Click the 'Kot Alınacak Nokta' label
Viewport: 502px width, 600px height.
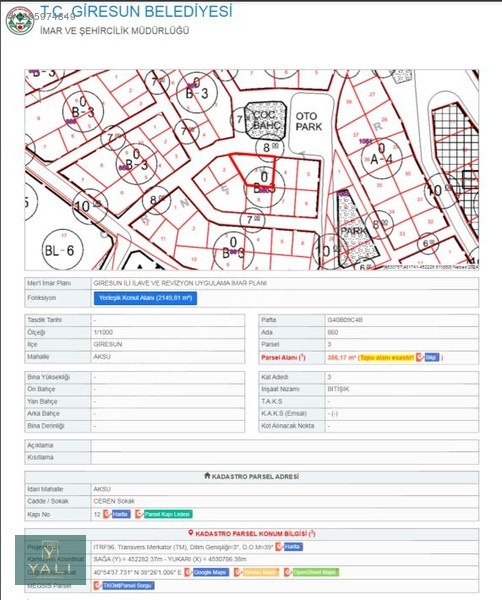tap(288, 426)
